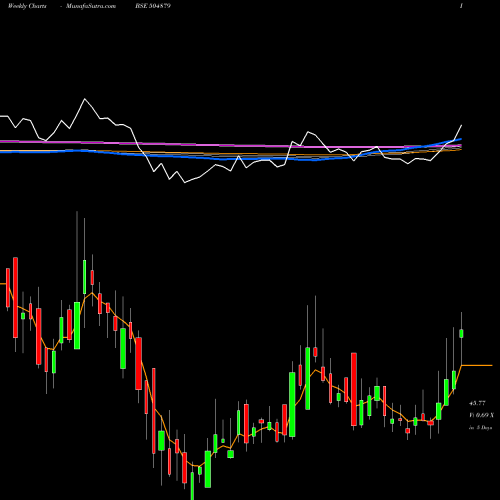Click the white indicator line's highest peak
Viewport: 500px width, 500px height.
pyautogui.click(x=84, y=99)
